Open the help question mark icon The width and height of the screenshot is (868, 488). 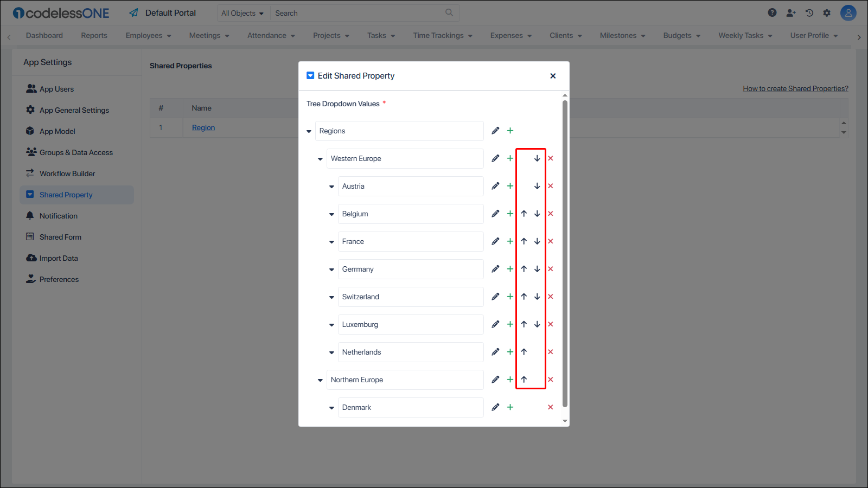[x=772, y=13]
